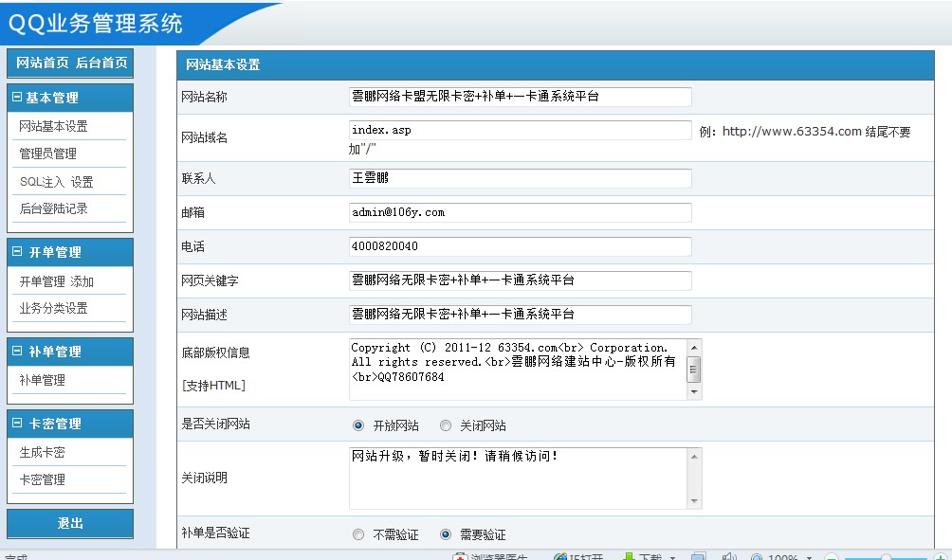Choose the 不需验证 radio option
Image resolution: width=952 pixels, height=560 pixels.
357,534
